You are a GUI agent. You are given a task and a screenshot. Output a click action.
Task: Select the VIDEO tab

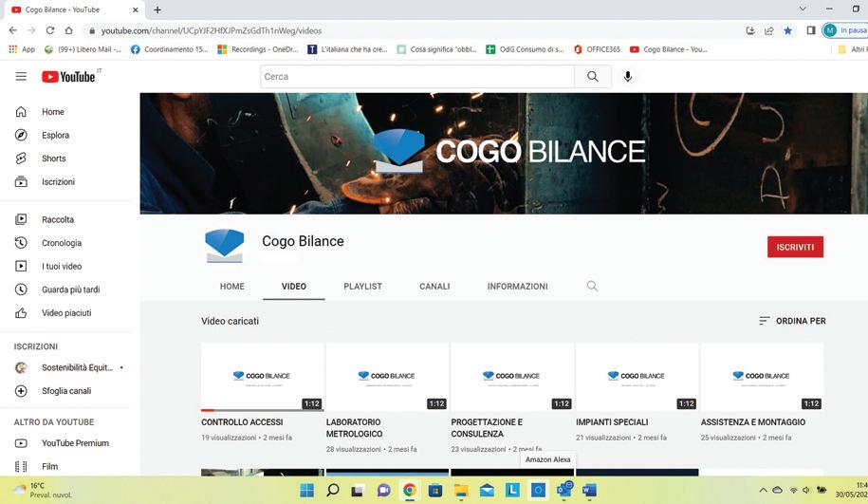click(293, 287)
